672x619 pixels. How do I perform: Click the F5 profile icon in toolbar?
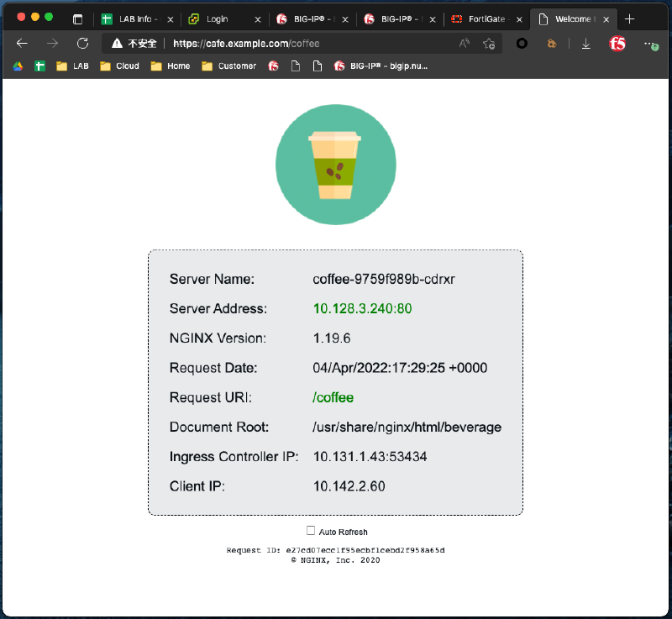tap(617, 44)
